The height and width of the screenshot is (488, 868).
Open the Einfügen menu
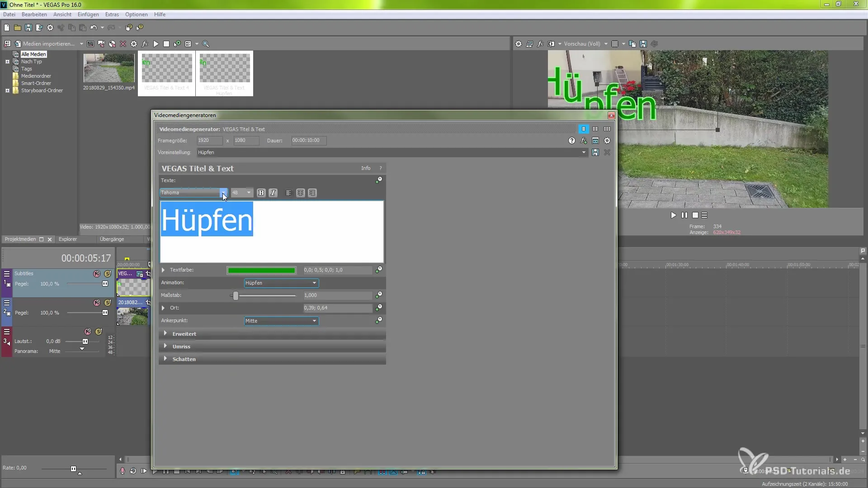click(88, 14)
